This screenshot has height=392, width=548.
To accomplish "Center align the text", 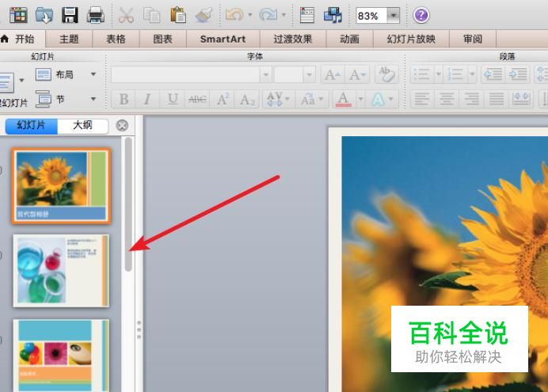I will [447, 99].
